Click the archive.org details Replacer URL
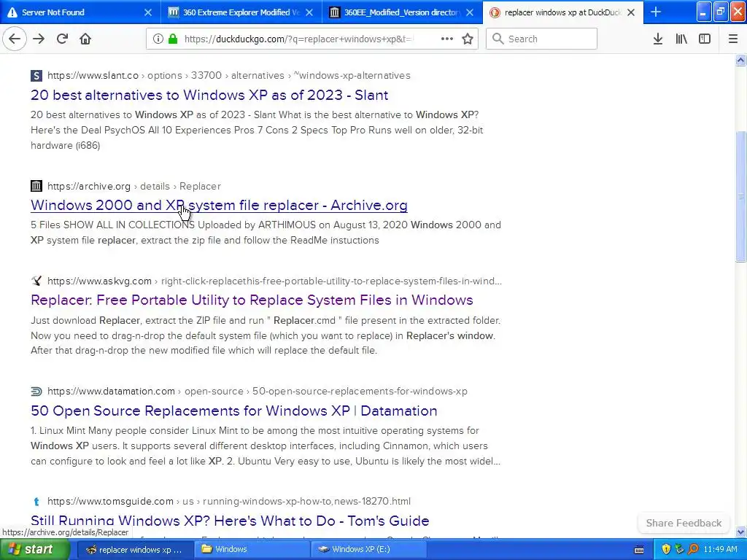The width and height of the screenshot is (747, 560). (x=134, y=186)
